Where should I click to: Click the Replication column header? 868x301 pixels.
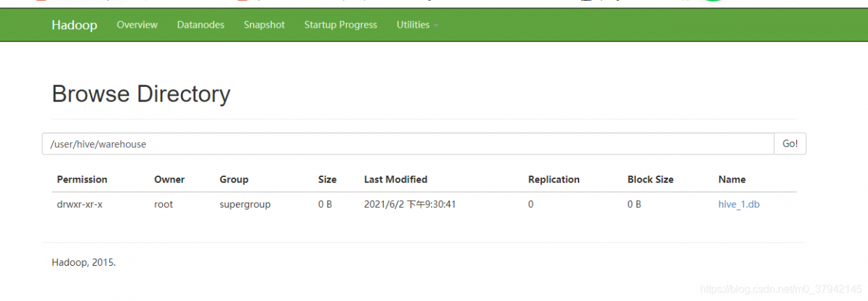tap(554, 180)
